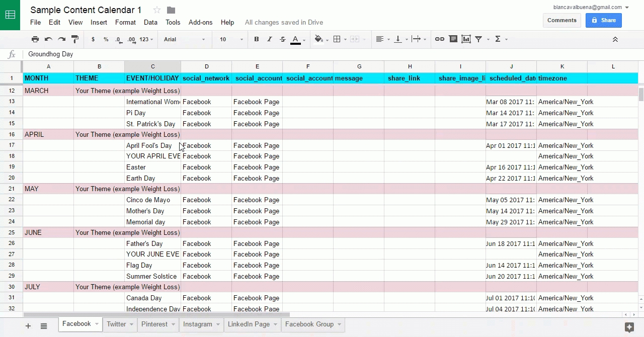This screenshot has height=337, width=644.
Task: Open account menu blancavalbuena@gmail.com
Action: click(x=591, y=7)
